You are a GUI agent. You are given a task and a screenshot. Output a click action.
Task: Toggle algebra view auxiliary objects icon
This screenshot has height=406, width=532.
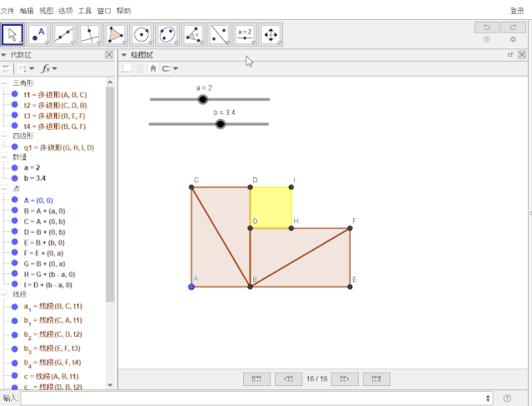[x=6, y=68]
